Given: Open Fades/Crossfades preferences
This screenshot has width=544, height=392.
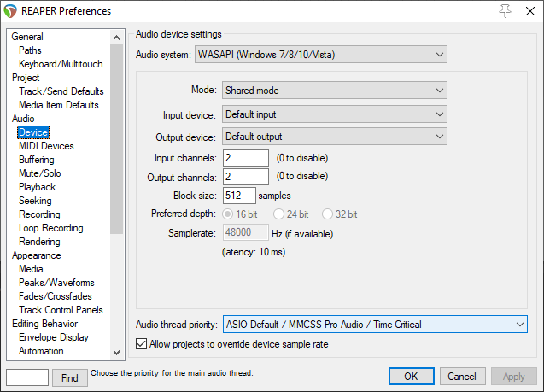Looking at the screenshot, I should coord(56,296).
